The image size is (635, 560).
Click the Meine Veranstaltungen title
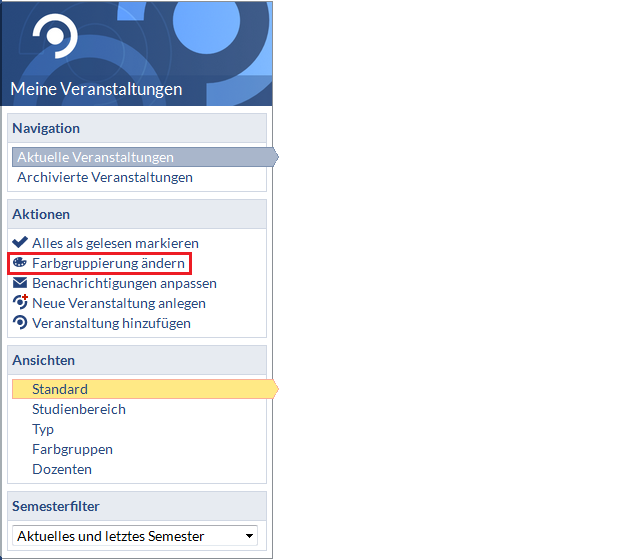tap(96, 89)
